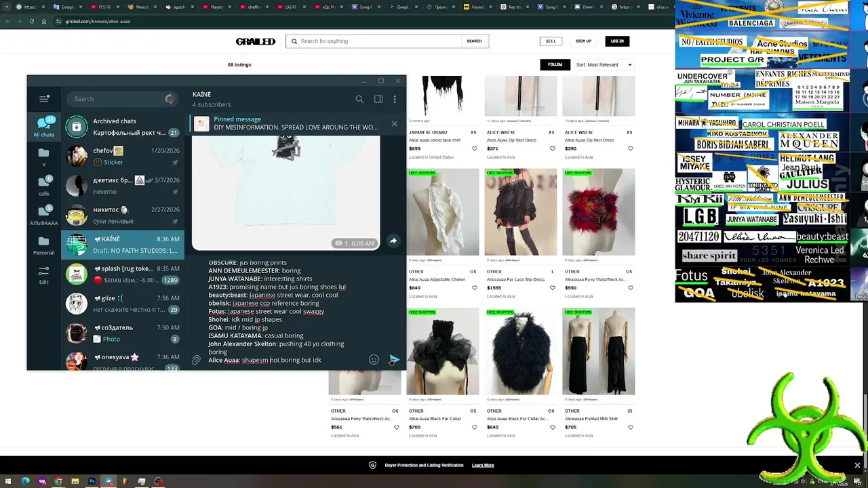Favorite the $561 Furry Waist/Neck listing

(396, 427)
